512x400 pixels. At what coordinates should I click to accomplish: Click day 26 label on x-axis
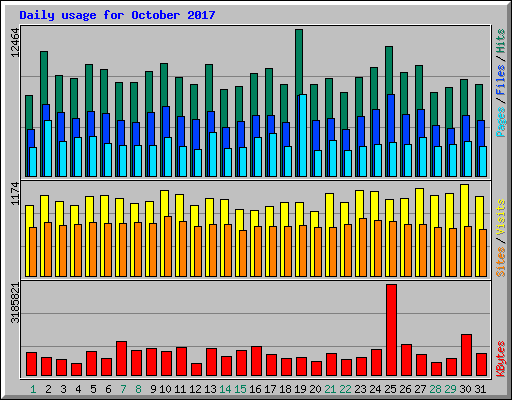(405, 389)
